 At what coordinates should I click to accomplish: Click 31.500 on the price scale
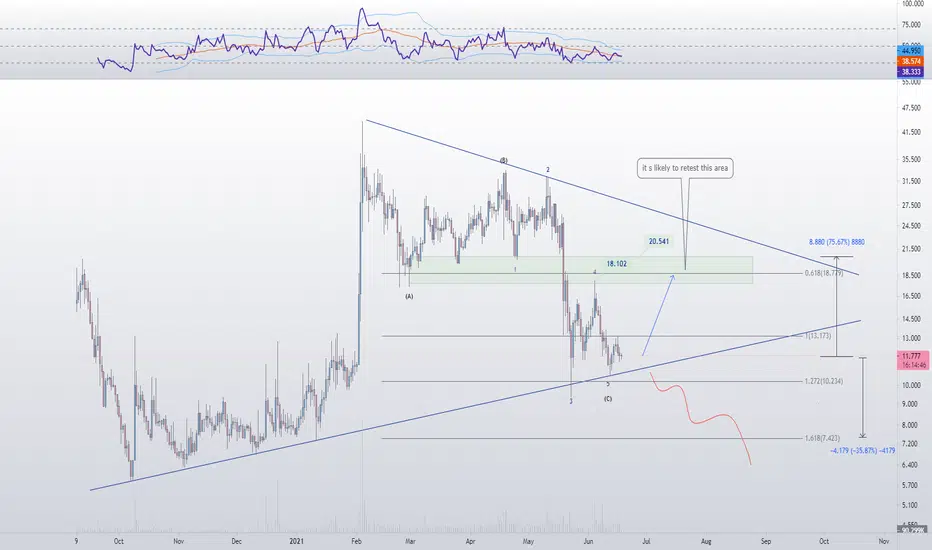[911, 181]
